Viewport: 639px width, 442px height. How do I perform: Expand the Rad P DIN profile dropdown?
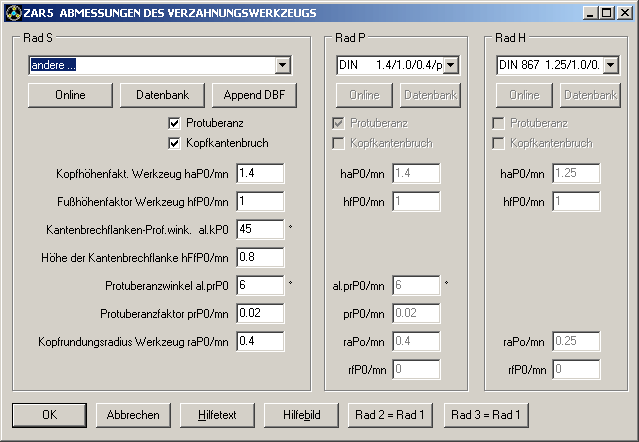coord(450,65)
